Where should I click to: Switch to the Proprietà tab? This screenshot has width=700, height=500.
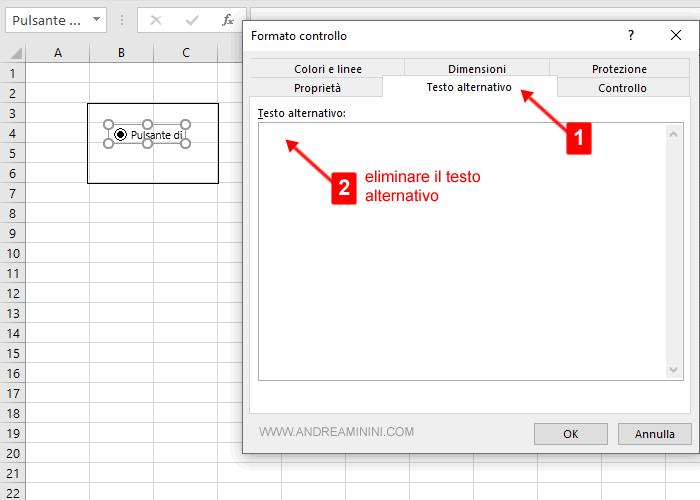pos(317,88)
